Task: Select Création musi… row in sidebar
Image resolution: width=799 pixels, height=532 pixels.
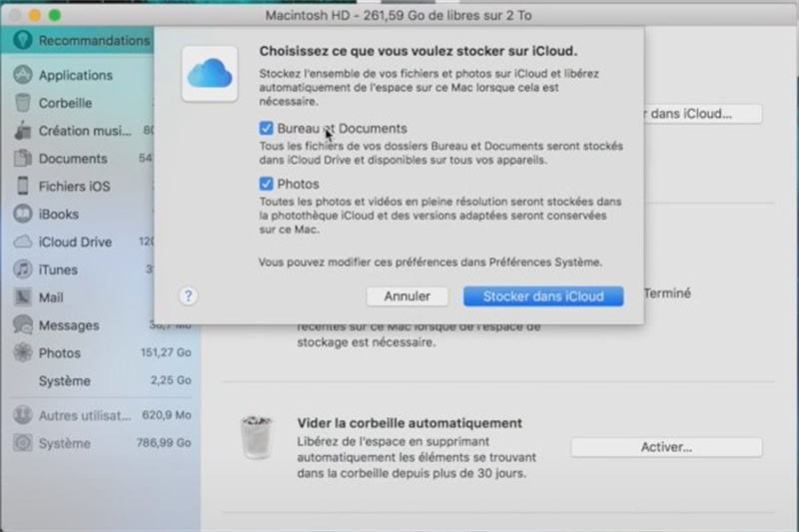Action: coord(78,131)
